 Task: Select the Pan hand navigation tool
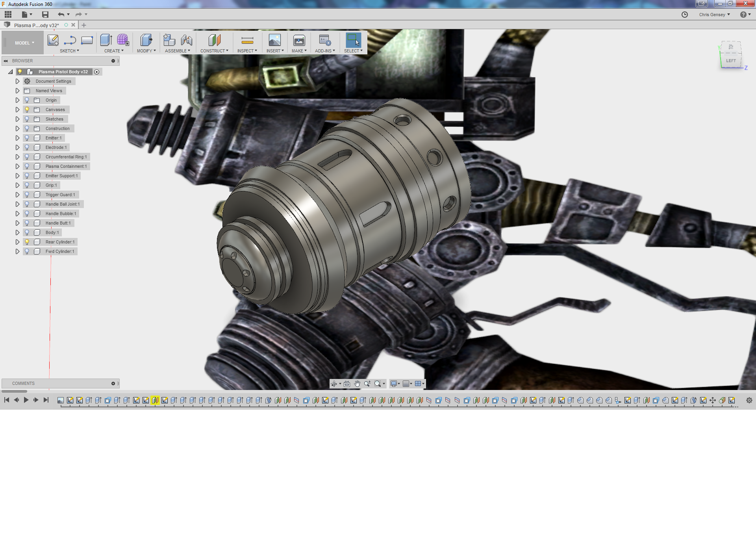tap(357, 384)
